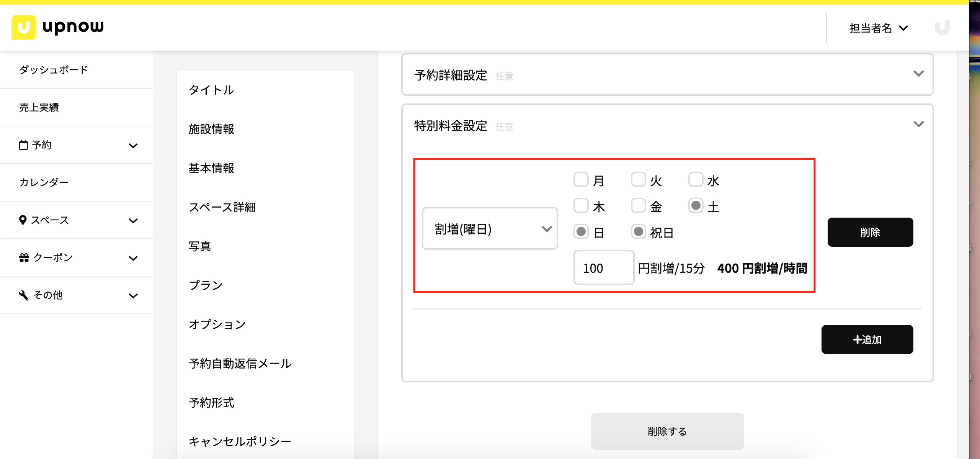Jump to the オプション section
This screenshot has height=459, width=980.
point(217,325)
